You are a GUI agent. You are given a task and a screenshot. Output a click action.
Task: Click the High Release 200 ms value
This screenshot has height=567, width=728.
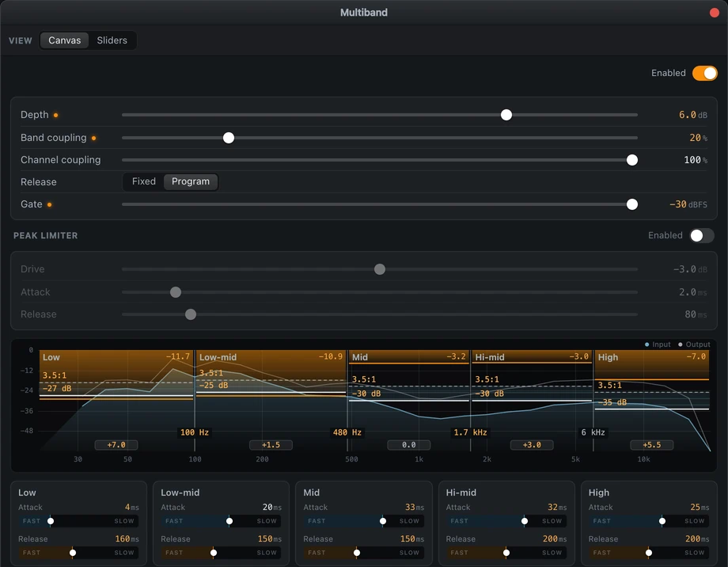(x=697, y=538)
